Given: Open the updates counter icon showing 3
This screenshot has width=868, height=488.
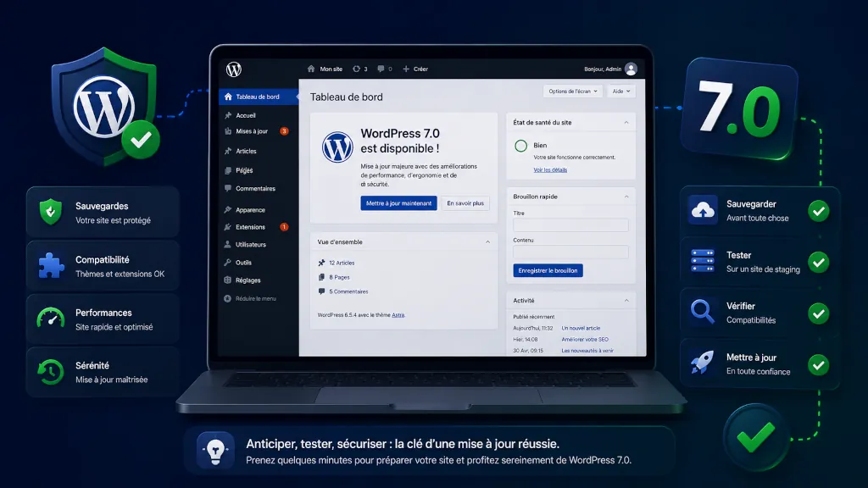Looking at the screenshot, I should click(357, 69).
